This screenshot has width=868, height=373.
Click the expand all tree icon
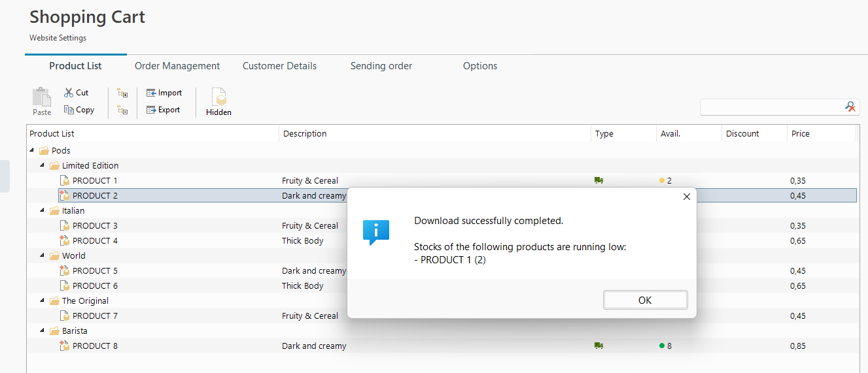[x=122, y=93]
